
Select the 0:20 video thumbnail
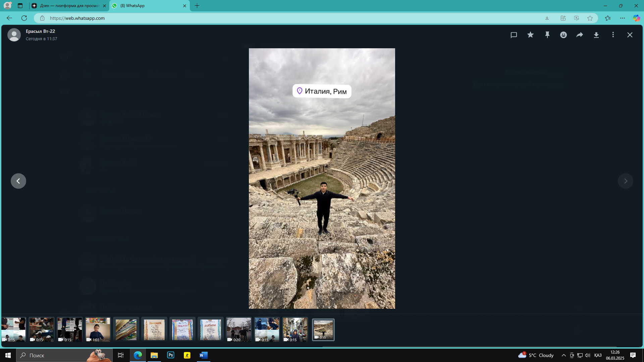238,330
